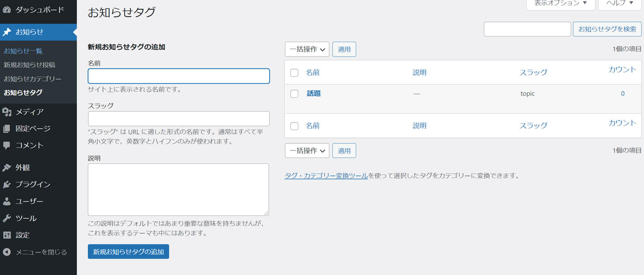The height and width of the screenshot is (275, 644).
Task: Click the プラグイン plug icon
Action: point(7,184)
